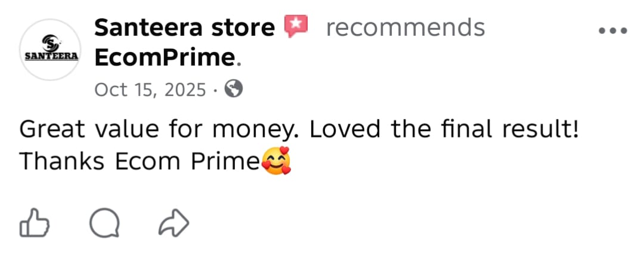Open the EcomPrime page link

[x=165, y=57]
